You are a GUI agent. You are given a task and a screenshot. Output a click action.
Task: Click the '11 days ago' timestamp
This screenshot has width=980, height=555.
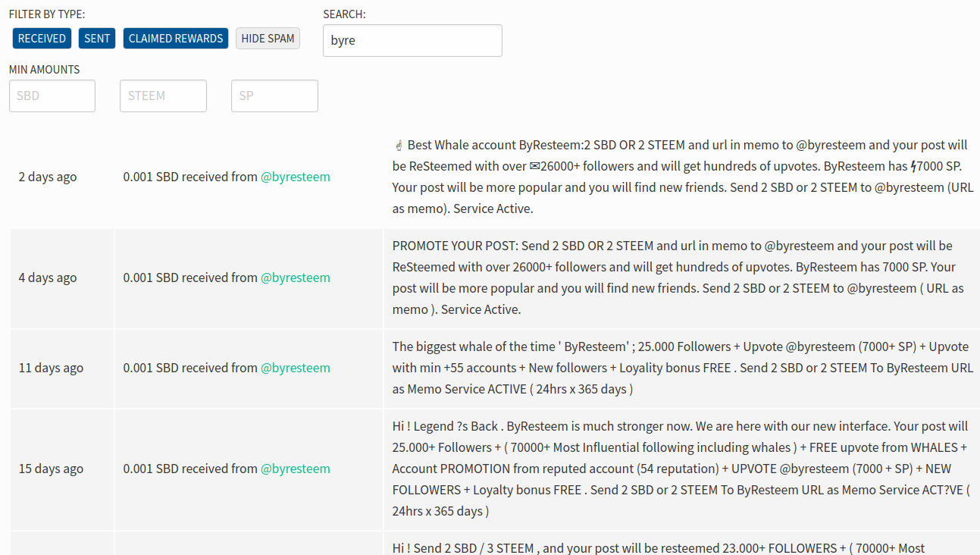51,368
